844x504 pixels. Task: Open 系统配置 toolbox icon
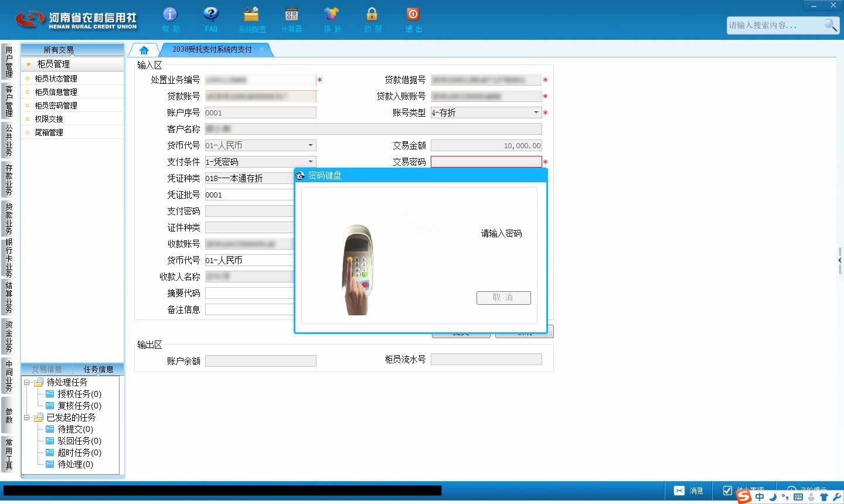tap(251, 14)
